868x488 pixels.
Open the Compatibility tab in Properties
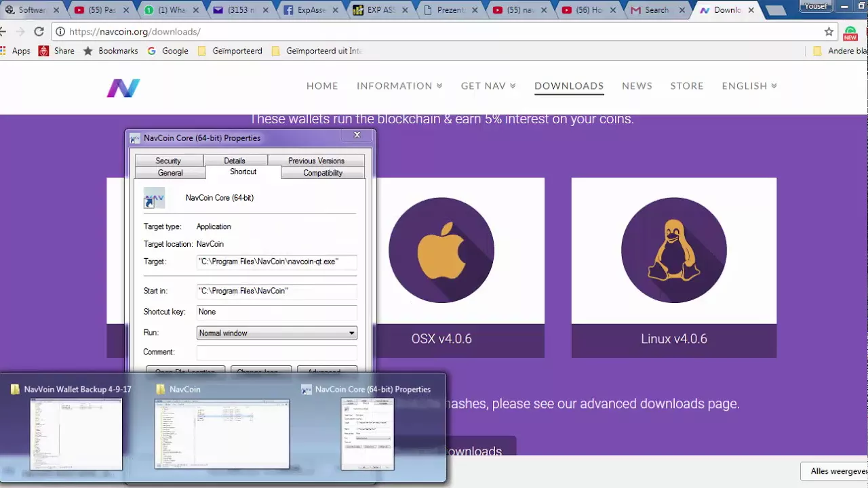323,173
